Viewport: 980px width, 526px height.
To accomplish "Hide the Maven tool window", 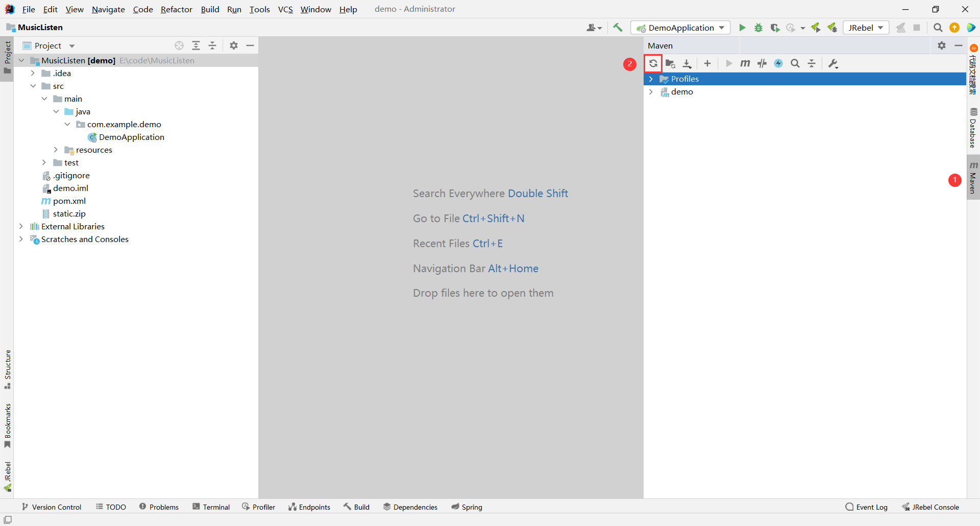I will [959, 45].
